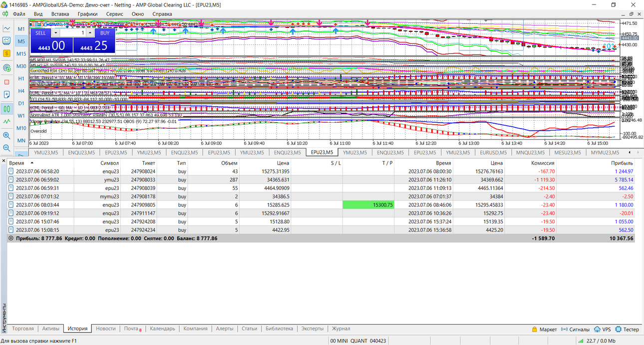Click deal icon of ticket 247908024 row
Screen dimensions: 644x345
[11, 171]
